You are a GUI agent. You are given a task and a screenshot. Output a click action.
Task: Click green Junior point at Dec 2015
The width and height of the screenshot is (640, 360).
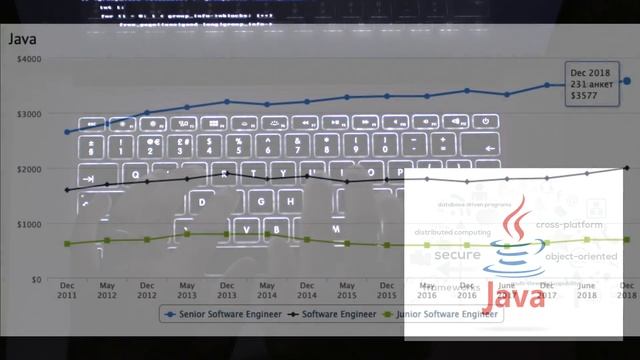click(387, 245)
